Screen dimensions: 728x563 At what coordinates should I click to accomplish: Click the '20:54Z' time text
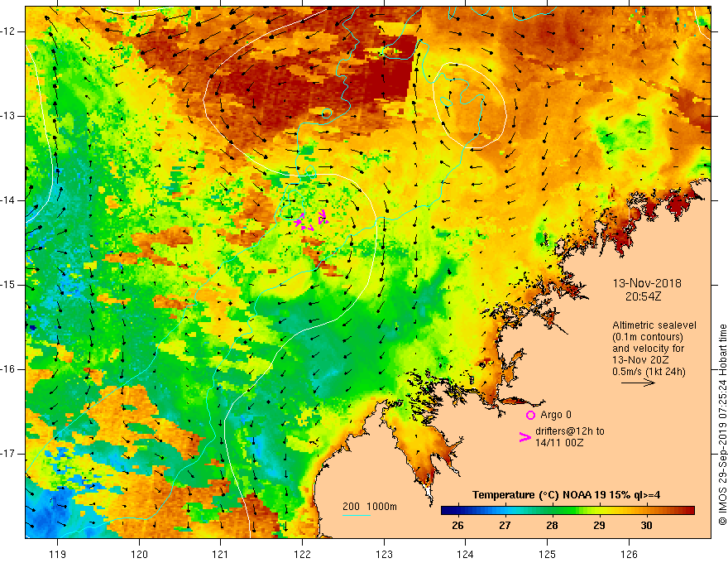(x=643, y=296)
